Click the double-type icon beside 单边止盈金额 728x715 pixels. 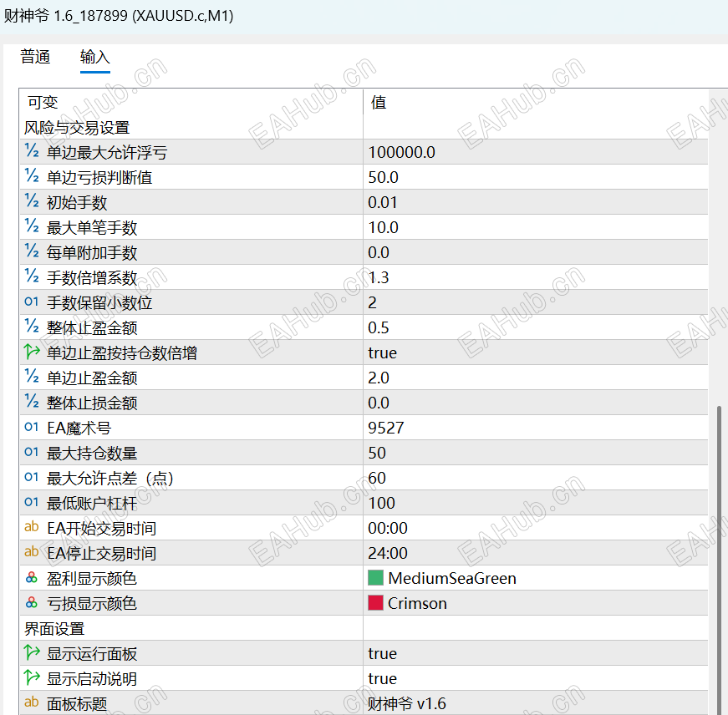click(x=32, y=377)
